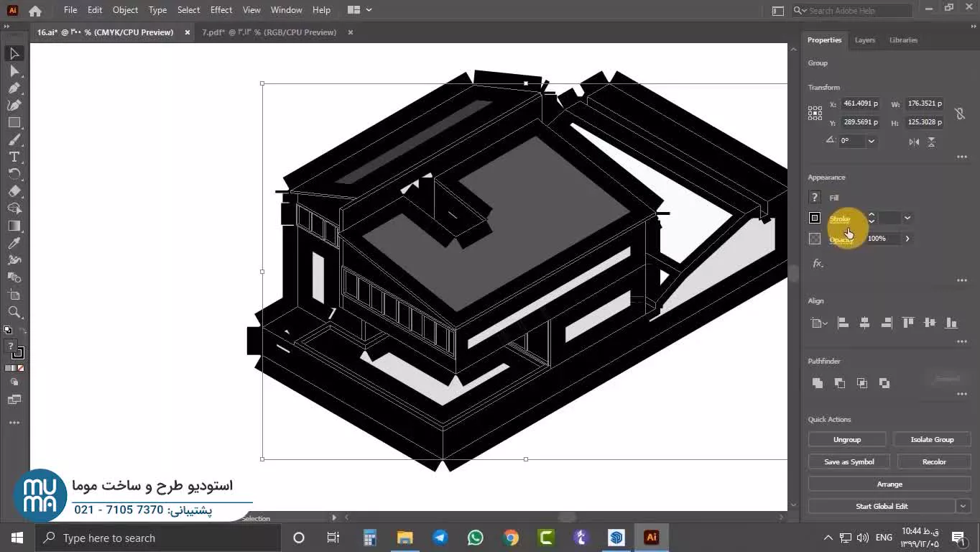Choose the Eraser tool
This screenshot has width=980, height=552.
click(x=14, y=192)
